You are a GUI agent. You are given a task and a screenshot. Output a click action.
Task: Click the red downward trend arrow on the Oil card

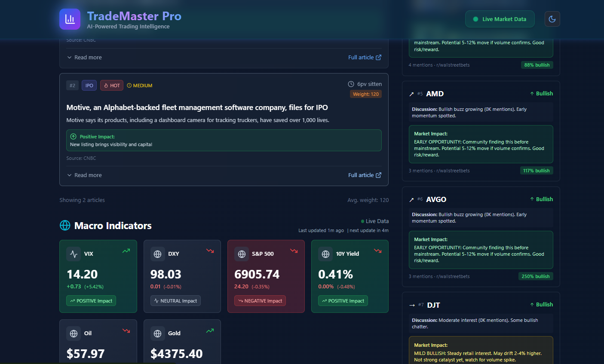[126, 331]
